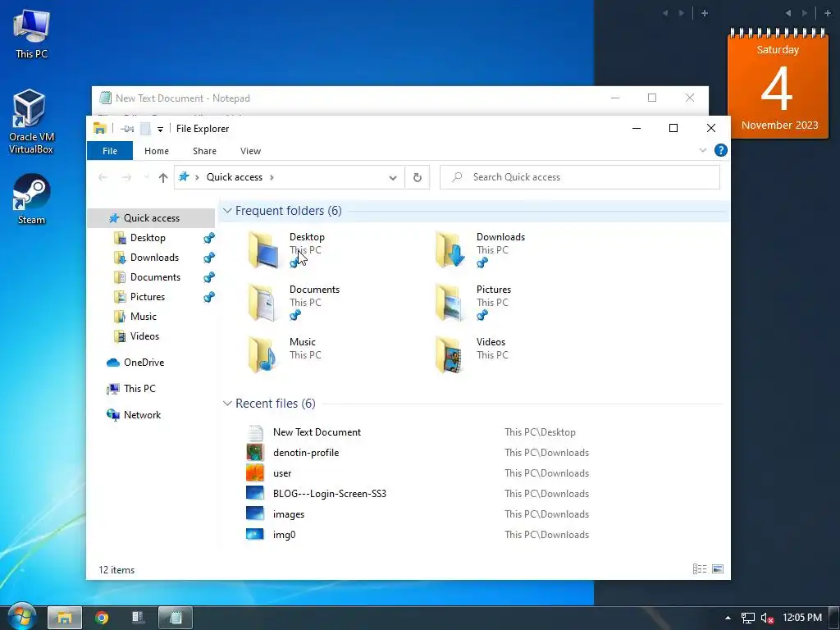Screen dimensions: 840x630
Task: Switch to Details view icon
Action: (x=700, y=569)
